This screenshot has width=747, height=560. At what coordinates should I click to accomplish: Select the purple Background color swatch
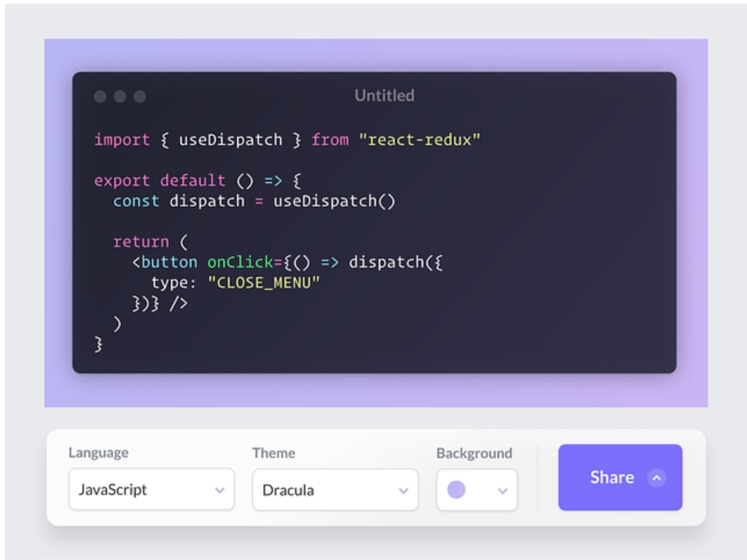456,490
